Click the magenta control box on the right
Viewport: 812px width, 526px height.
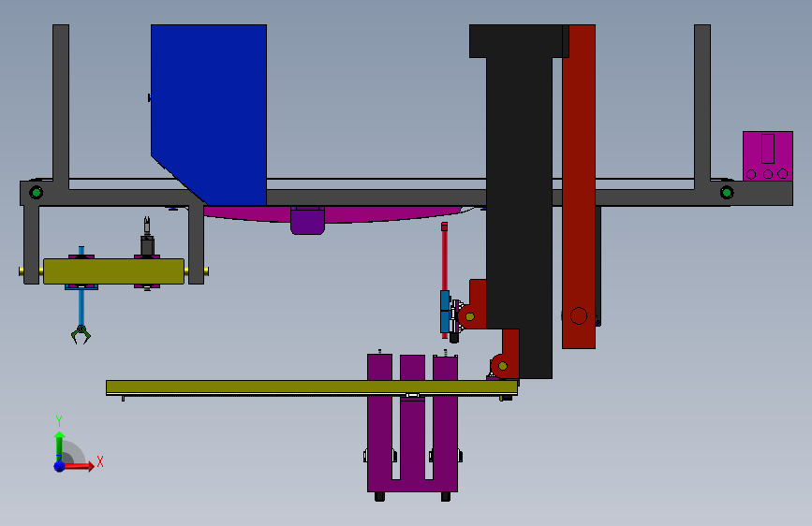pyautogui.click(x=768, y=155)
